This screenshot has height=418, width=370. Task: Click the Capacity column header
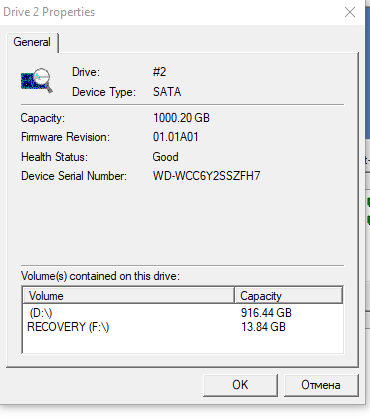pyautogui.click(x=288, y=296)
